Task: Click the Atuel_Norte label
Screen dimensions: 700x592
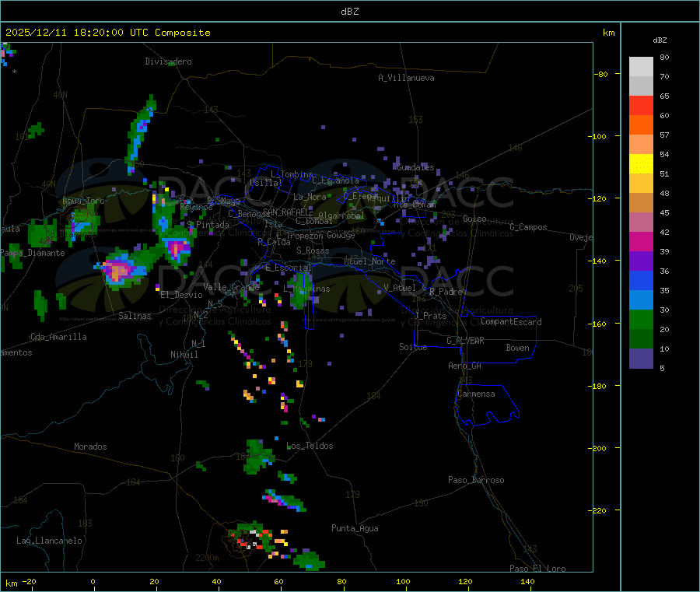Action: point(369,261)
